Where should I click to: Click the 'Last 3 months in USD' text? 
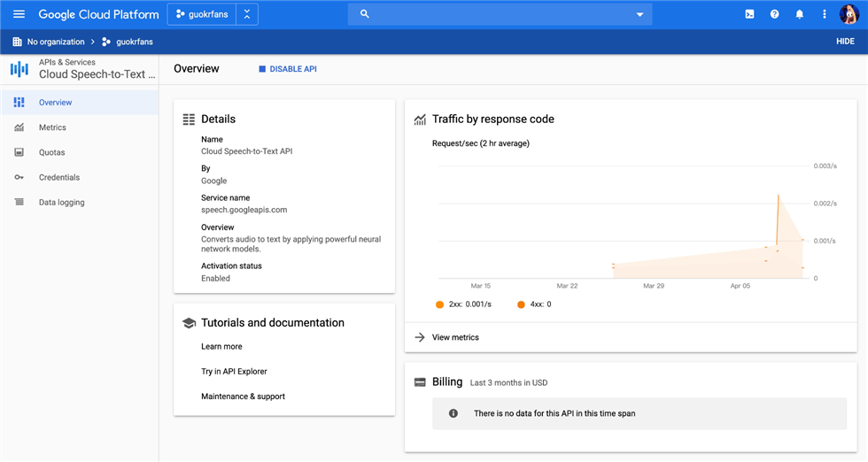(x=508, y=383)
